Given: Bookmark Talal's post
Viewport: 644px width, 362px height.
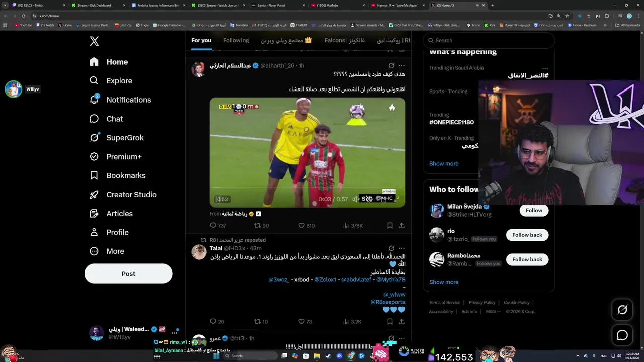Looking at the screenshot, I should point(390,321).
